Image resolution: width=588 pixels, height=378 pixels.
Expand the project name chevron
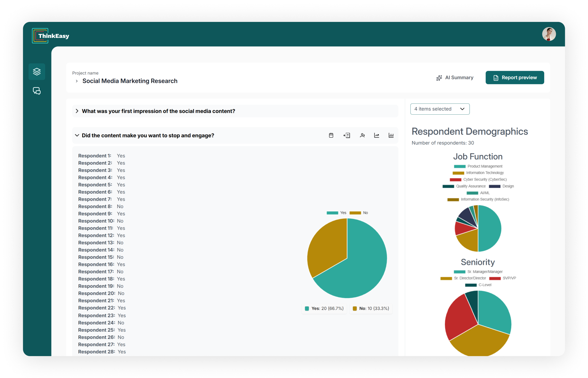tap(77, 81)
